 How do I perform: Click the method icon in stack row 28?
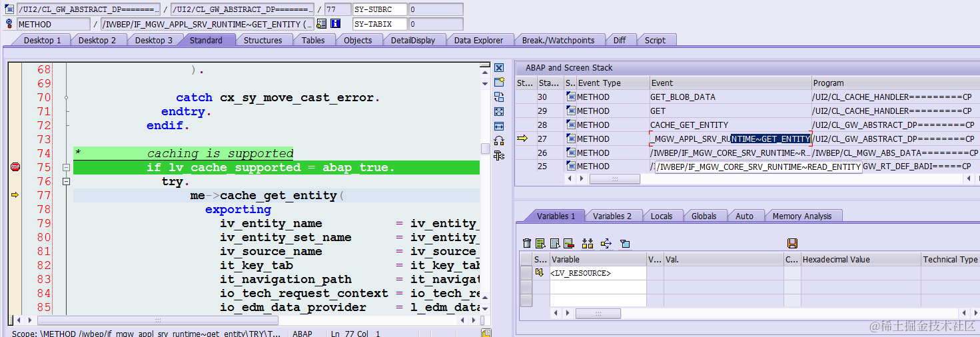pyautogui.click(x=570, y=125)
